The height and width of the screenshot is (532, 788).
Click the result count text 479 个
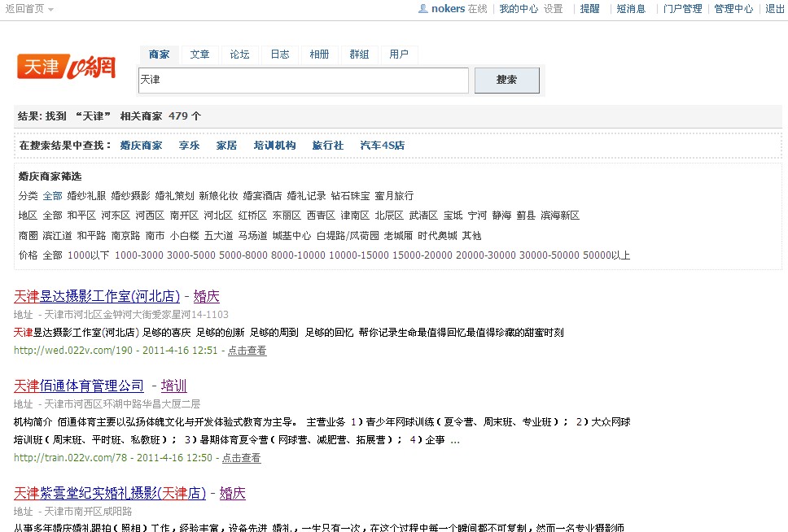[185, 116]
